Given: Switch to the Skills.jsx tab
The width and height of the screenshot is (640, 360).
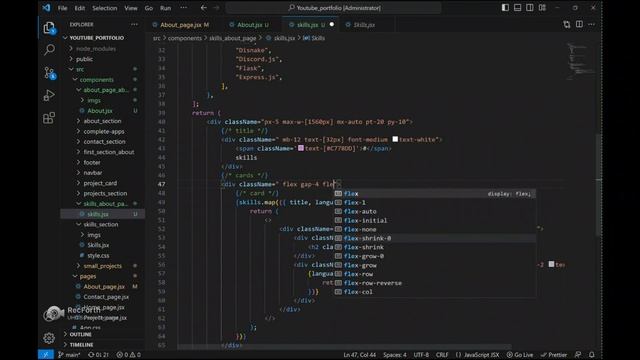Looking at the screenshot, I should pos(364,25).
